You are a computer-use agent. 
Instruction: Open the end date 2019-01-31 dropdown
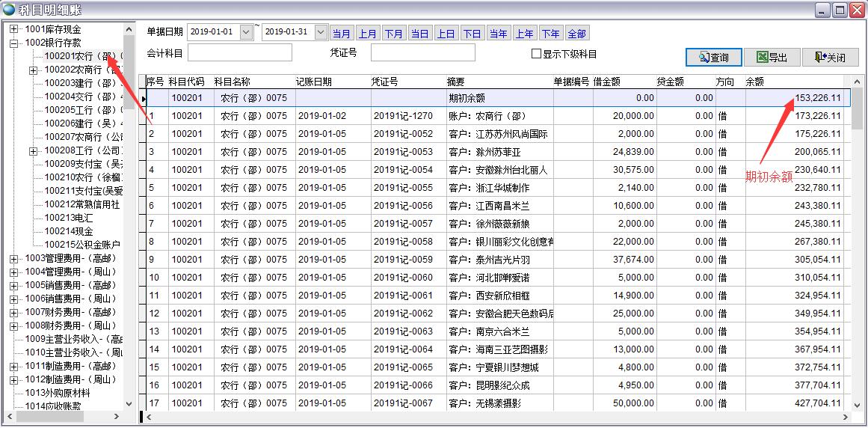click(321, 32)
